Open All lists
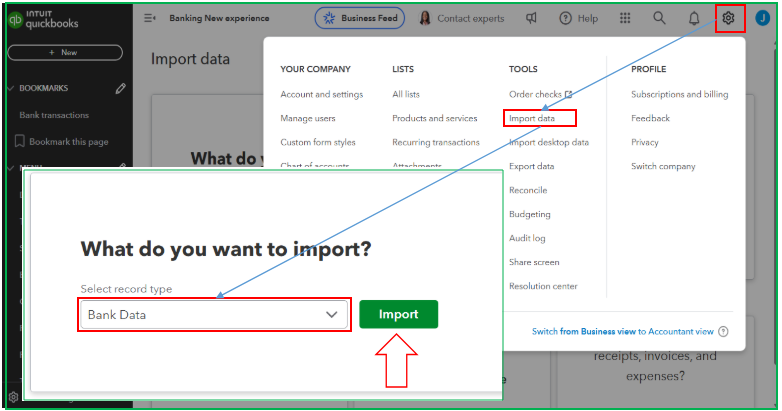This screenshot has width=782, height=411. pyautogui.click(x=406, y=94)
